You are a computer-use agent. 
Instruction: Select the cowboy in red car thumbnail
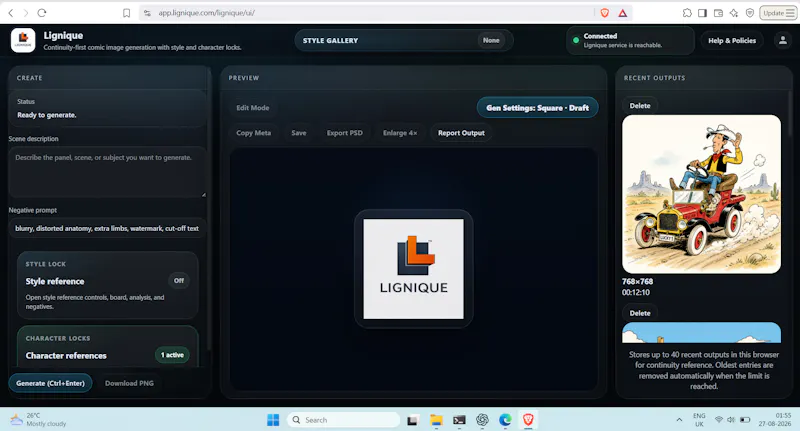tap(701, 194)
